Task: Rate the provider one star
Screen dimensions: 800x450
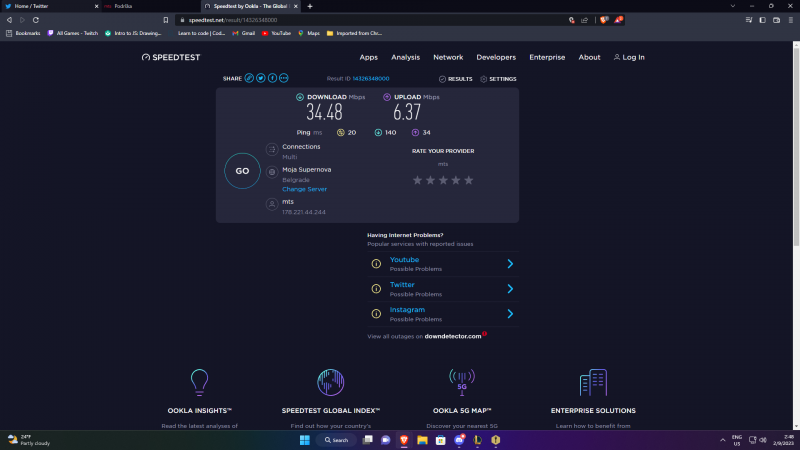Action: tap(417, 180)
